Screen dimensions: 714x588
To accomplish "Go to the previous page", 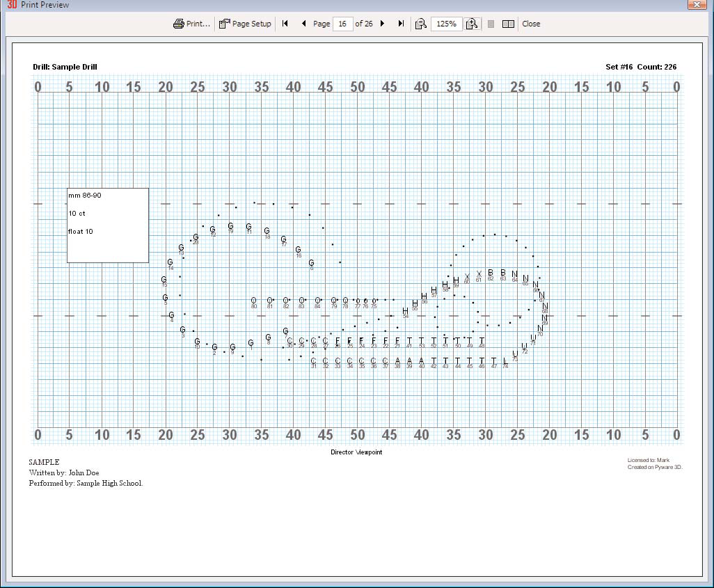I will pos(303,24).
